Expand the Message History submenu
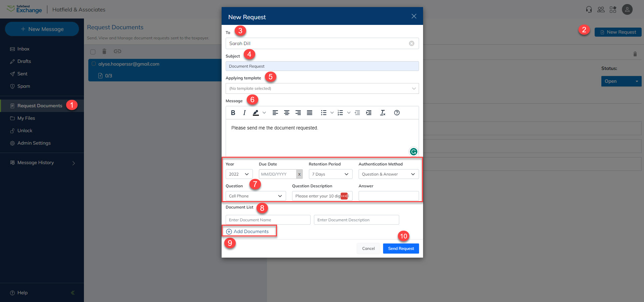 [74, 163]
